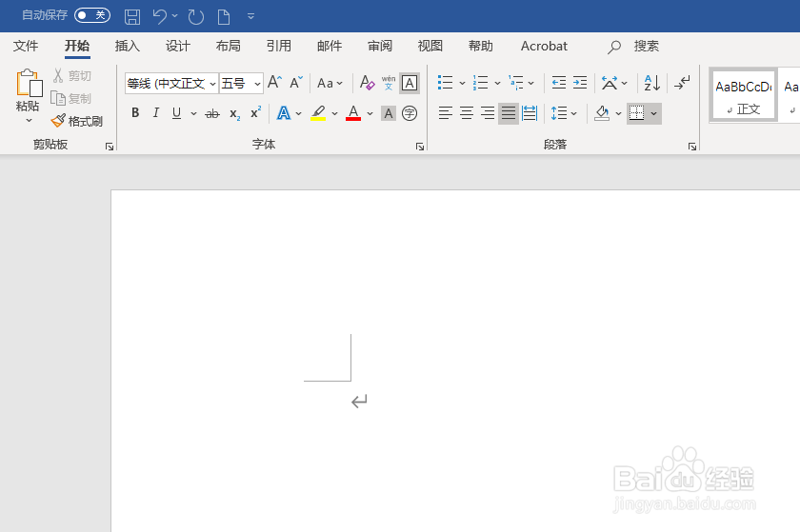800x532 pixels.
Task: Click the decrease indent icon
Action: [559, 83]
